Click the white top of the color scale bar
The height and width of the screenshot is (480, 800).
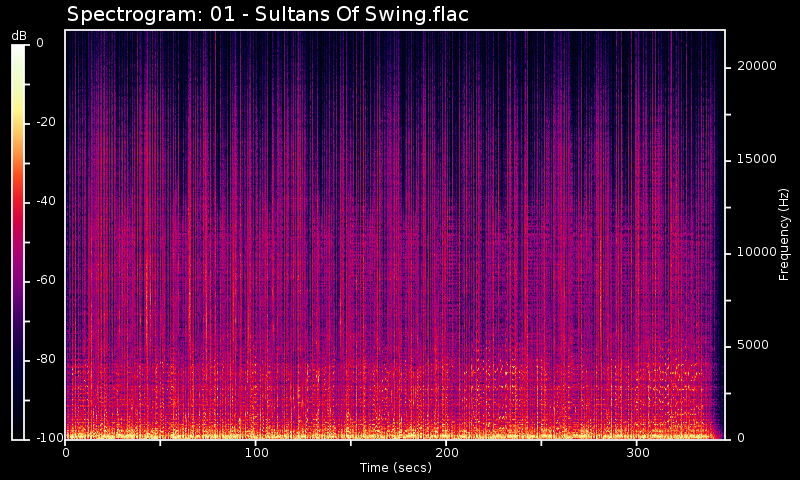pos(18,50)
